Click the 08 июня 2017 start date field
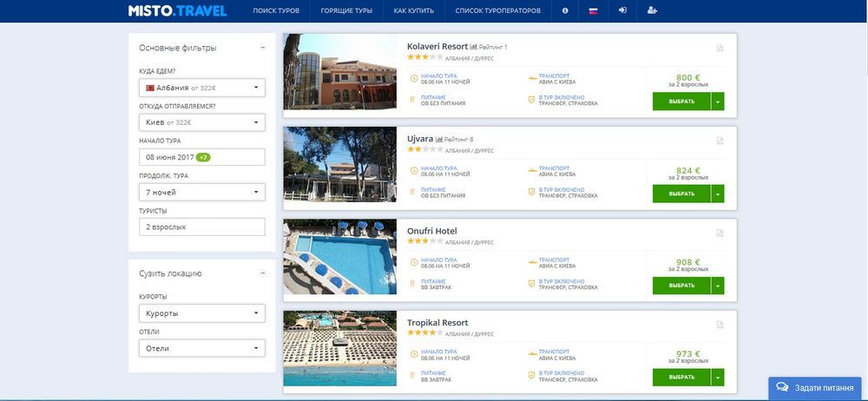The width and height of the screenshot is (868, 401). pyautogui.click(x=201, y=157)
